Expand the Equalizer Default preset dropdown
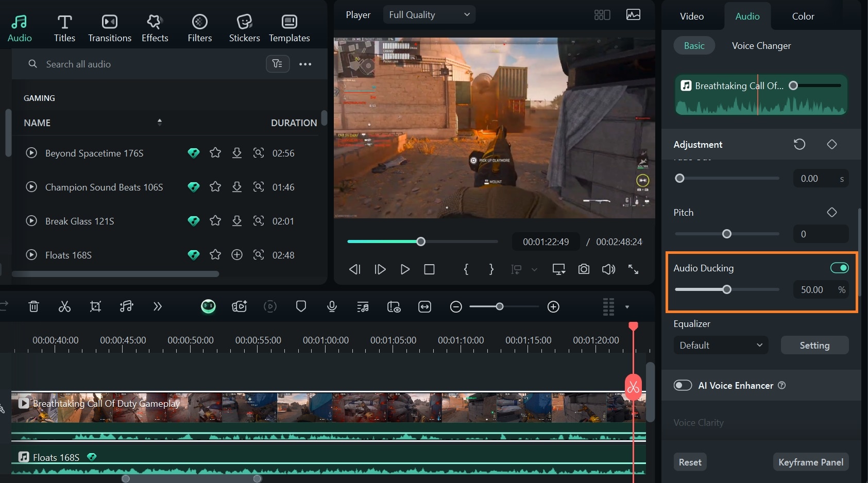Image resolution: width=868 pixels, height=483 pixels. [x=720, y=345]
